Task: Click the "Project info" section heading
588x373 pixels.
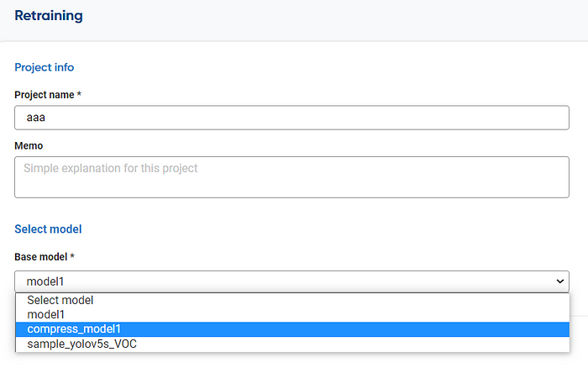Action: pyautogui.click(x=45, y=67)
